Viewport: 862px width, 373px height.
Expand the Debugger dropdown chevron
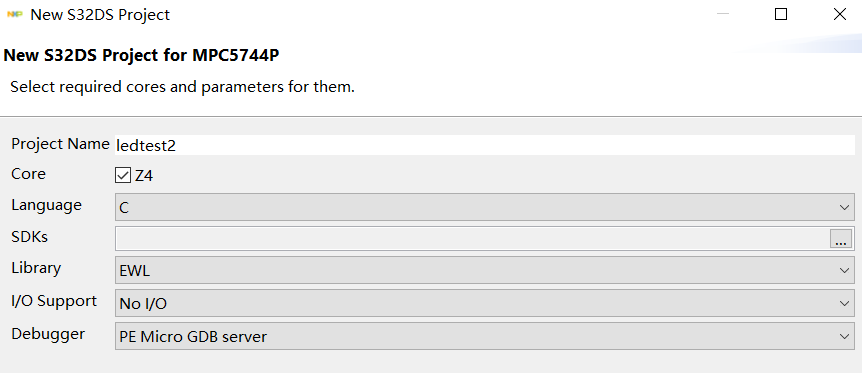(844, 336)
